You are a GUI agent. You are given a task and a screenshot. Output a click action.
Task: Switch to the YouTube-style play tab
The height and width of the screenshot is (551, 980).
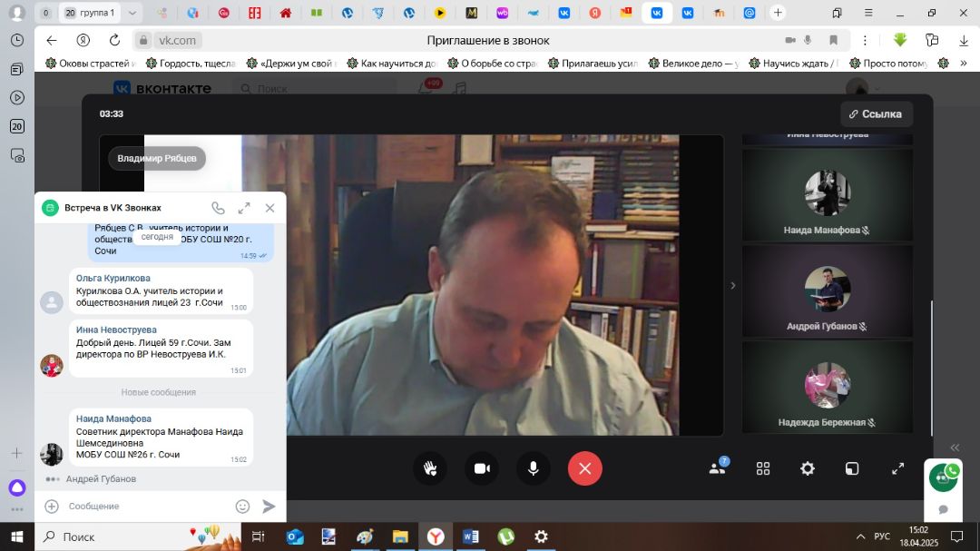coord(440,13)
